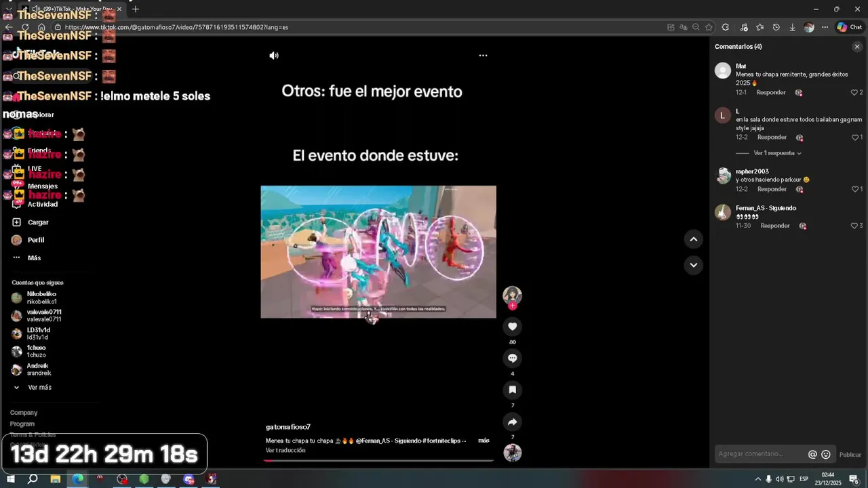
Task: Go to the next video arrow
Action: tap(693, 265)
